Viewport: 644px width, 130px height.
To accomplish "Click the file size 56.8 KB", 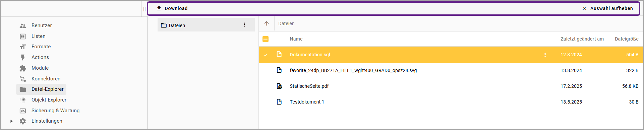I will click(x=630, y=86).
